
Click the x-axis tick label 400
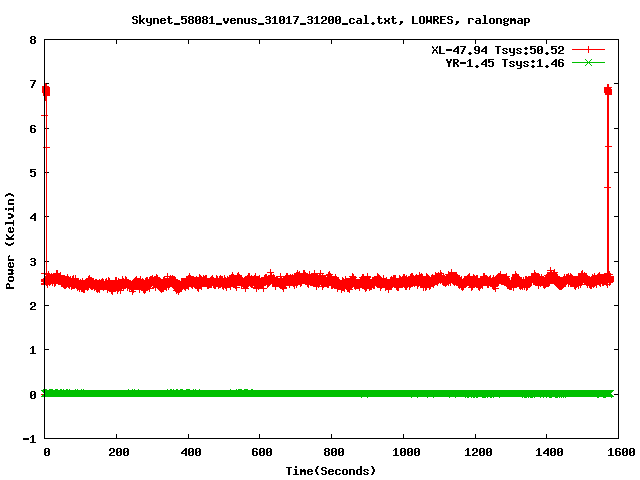tap(191, 452)
